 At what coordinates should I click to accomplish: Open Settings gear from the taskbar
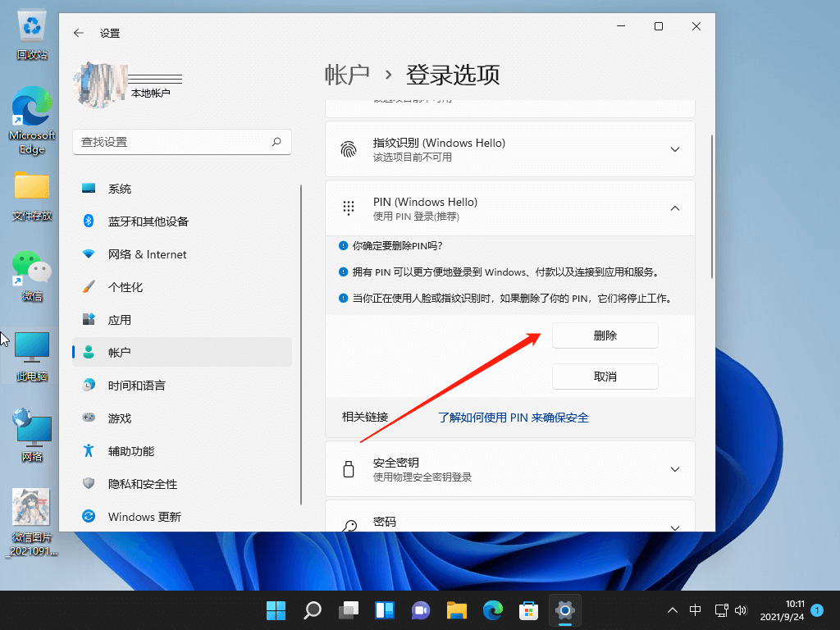coord(564,610)
